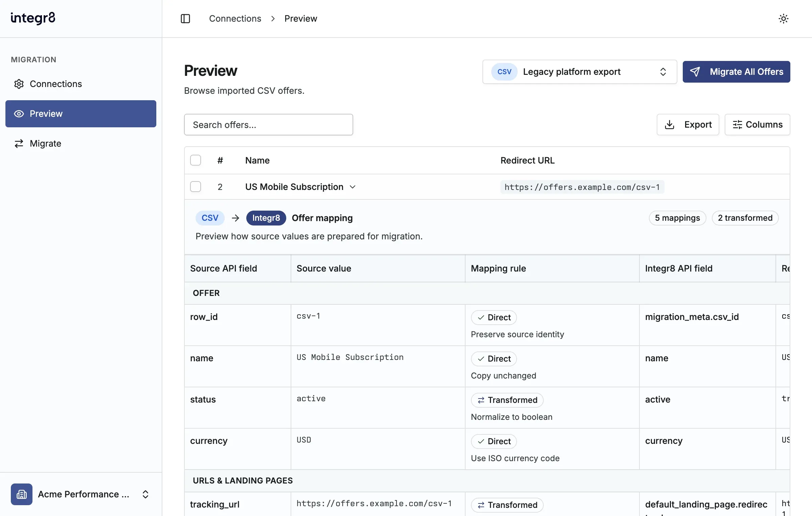Click migration_meta.csv_id target field
Image resolution: width=812 pixels, height=516 pixels.
pyautogui.click(x=692, y=317)
